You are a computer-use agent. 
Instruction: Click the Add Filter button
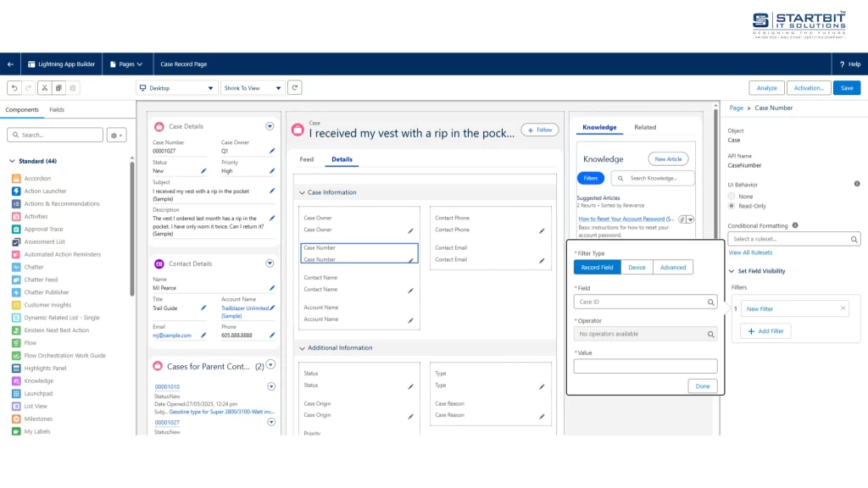tap(765, 331)
